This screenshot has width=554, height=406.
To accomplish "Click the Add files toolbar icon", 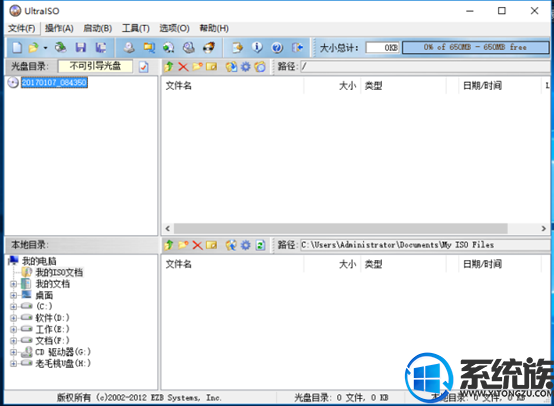I will 237,47.
